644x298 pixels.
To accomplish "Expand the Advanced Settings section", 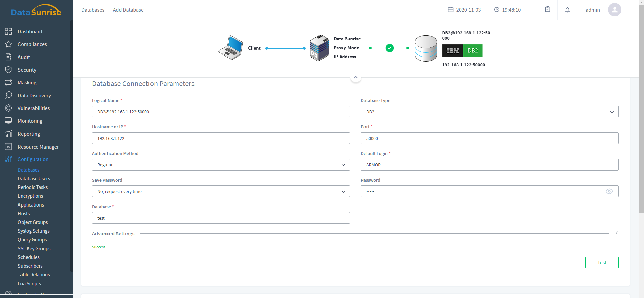I will (616, 233).
